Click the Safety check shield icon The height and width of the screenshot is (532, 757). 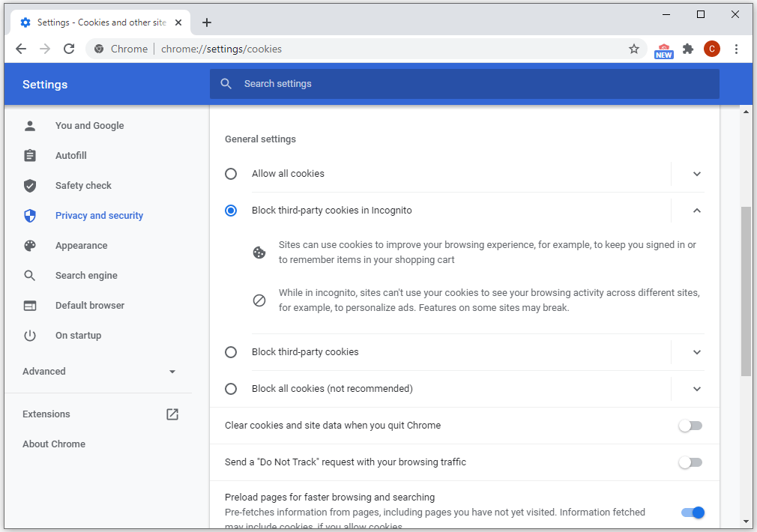(x=30, y=185)
